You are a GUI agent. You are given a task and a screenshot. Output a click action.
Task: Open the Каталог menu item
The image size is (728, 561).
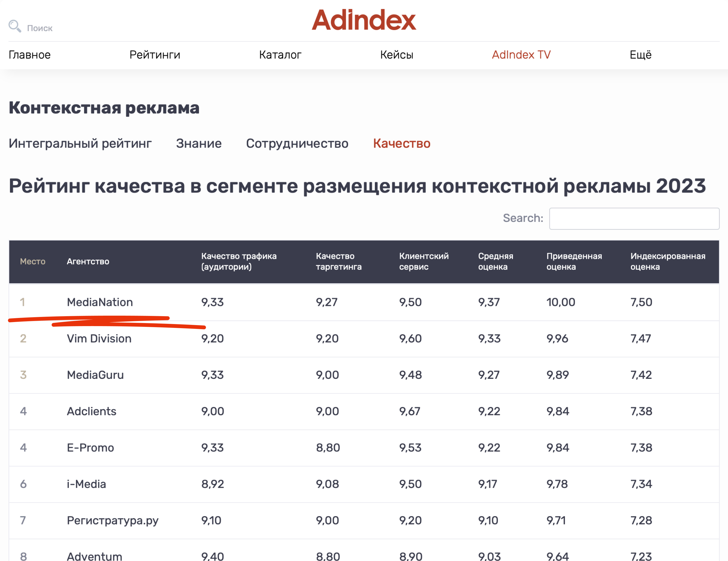pyautogui.click(x=280, y=55)
